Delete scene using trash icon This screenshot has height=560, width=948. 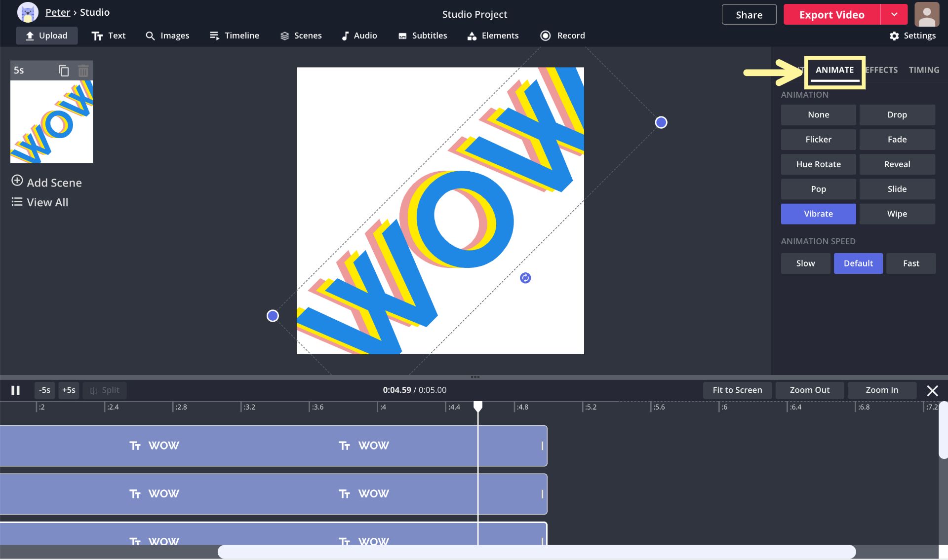coord(83,71)
